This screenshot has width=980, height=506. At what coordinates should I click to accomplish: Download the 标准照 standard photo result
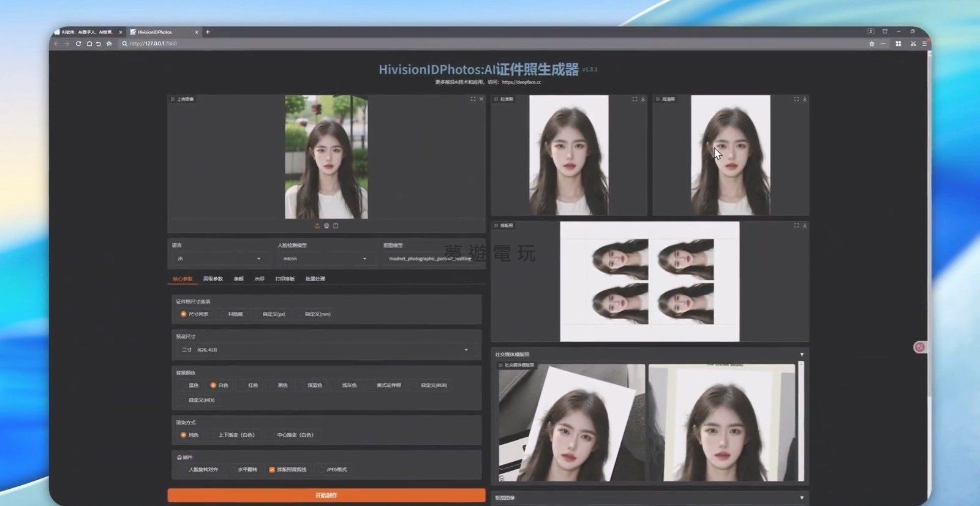(x=643, y=99)
